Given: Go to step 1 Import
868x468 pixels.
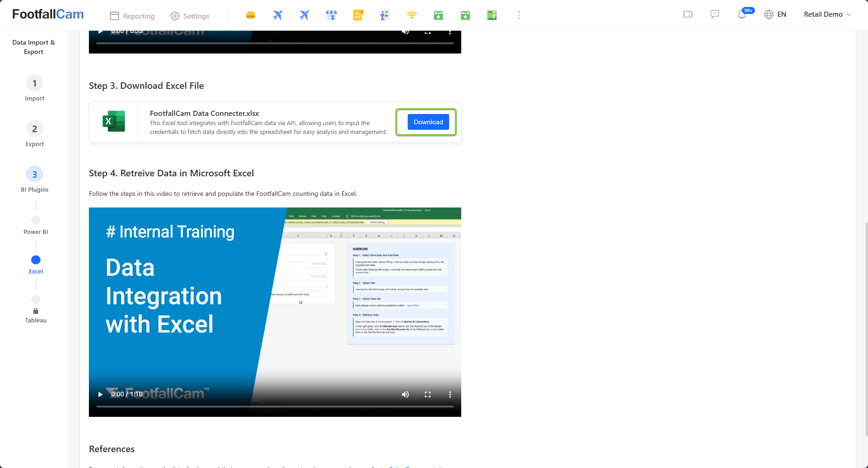Looking at the screenshot, I should [34, 88].
